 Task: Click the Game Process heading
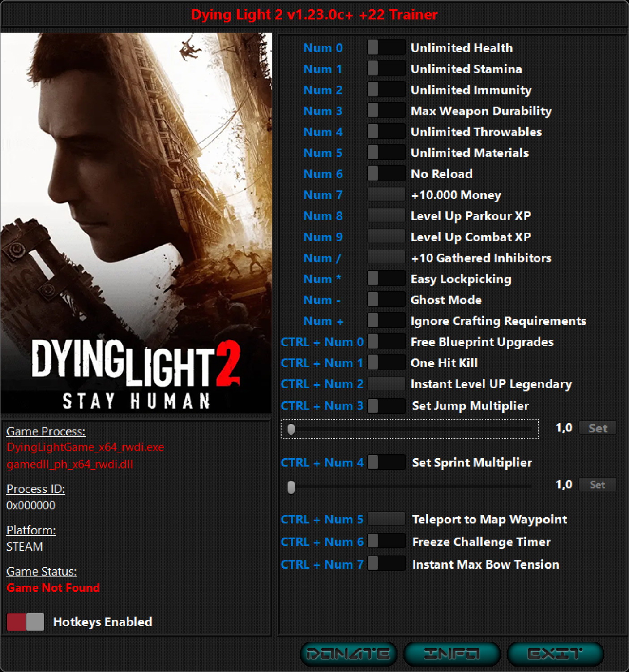tap(46, 431)
